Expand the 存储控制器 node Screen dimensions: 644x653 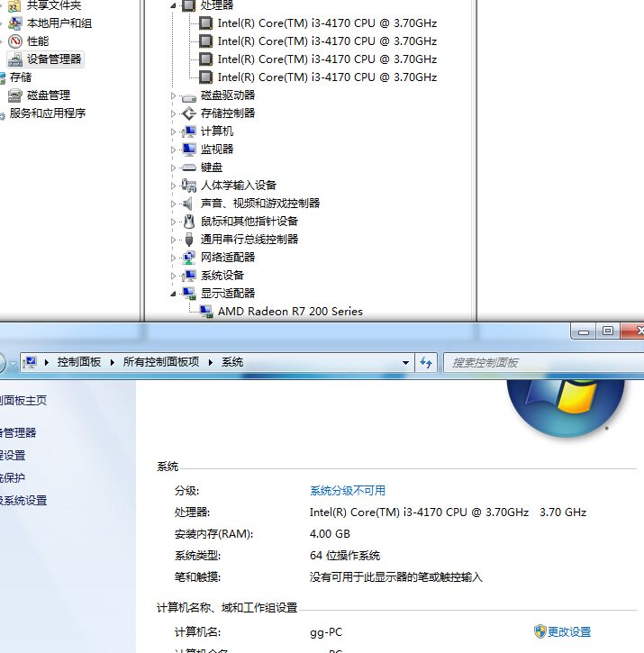173,113
